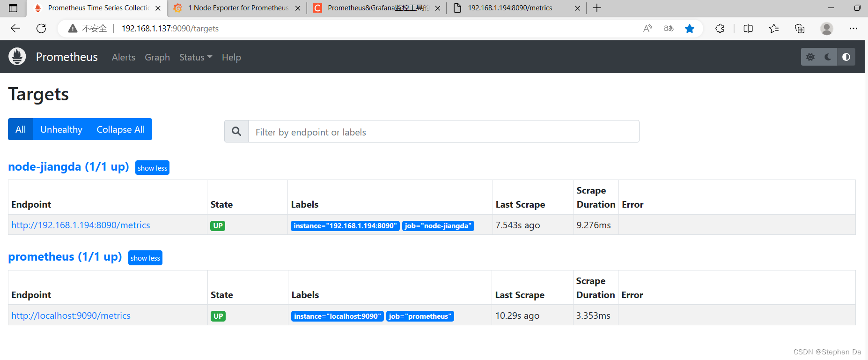Click the Targets page heading
The height and width of the screenshot is (360, 868).
(x=38, y=94)
